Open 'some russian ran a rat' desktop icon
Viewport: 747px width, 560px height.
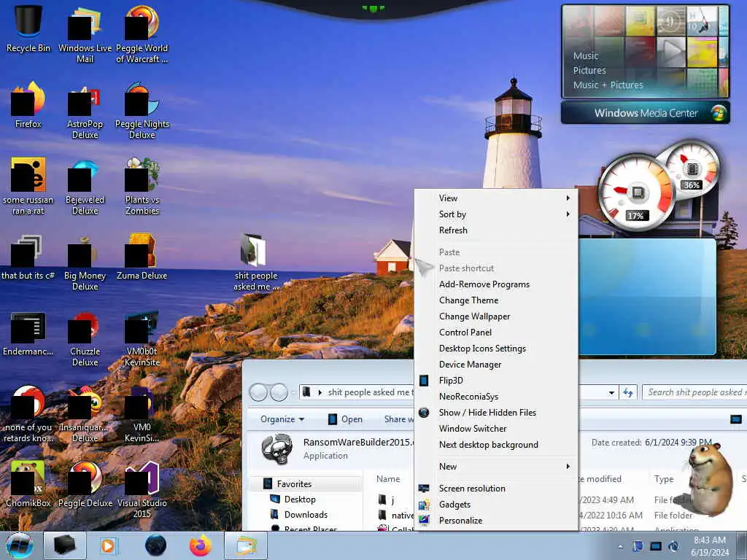tap(28, 186)
